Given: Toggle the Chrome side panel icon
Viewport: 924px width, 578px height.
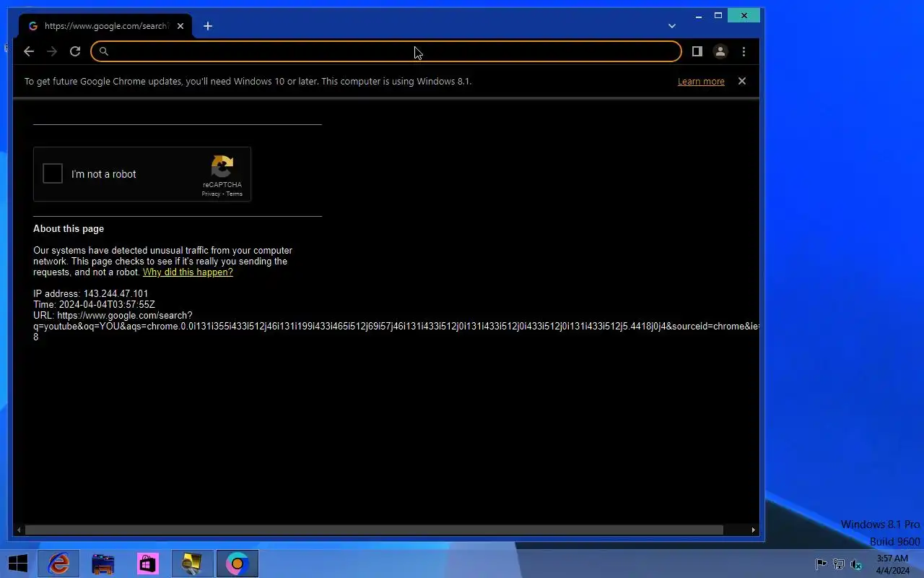Looking at the screenshot, I should [697, 51].
